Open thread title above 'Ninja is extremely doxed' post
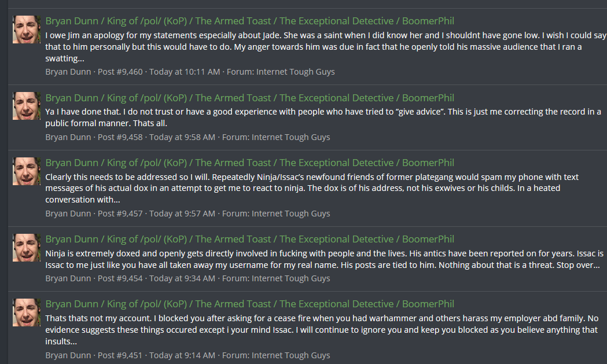Screen dimensions: 607x364 point(249,239)
